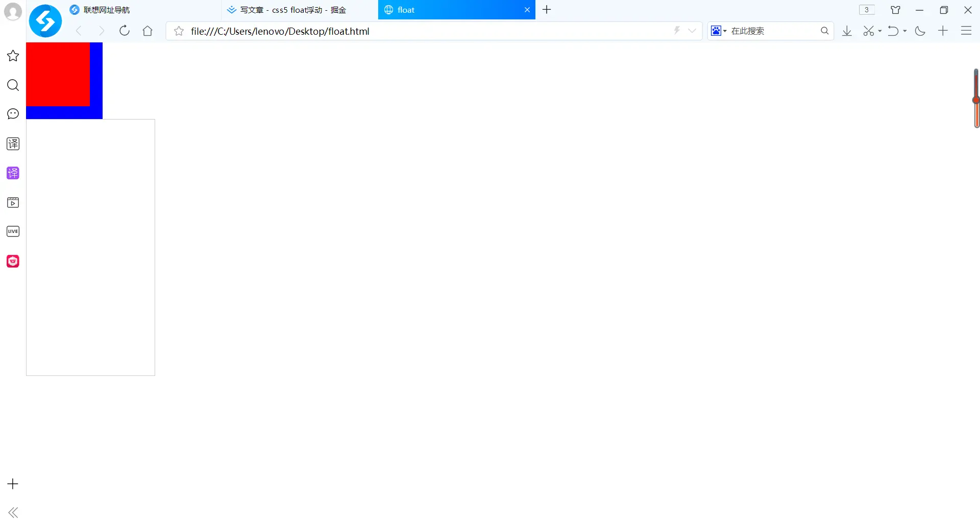This screenshot has width=980, height=520.
Task: Expand the restore closed pages dropdown
Action: tap(905, 31)
